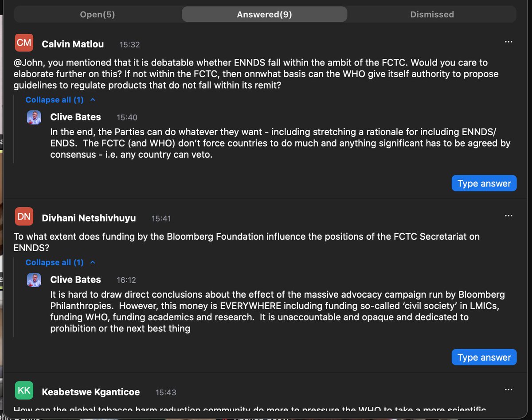This screenshot has width=532, height=420.
Task: Click Calvin Matlou's CM avatar
Action: [x=24, y=43]
